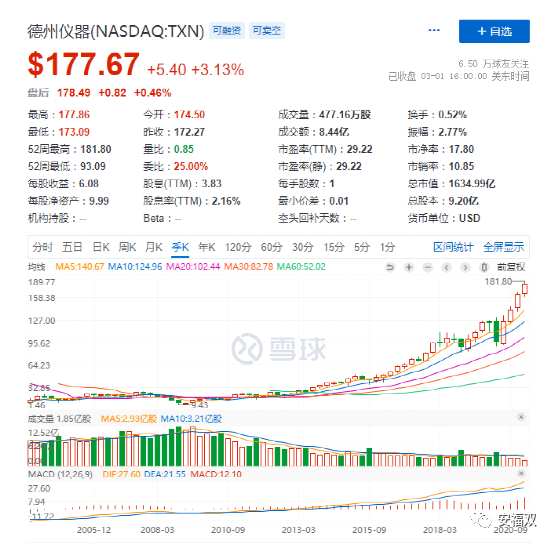This screenshot has height=544, width=554.
Task: Select the 年K chart tab
Action: (x=207, y=247)
